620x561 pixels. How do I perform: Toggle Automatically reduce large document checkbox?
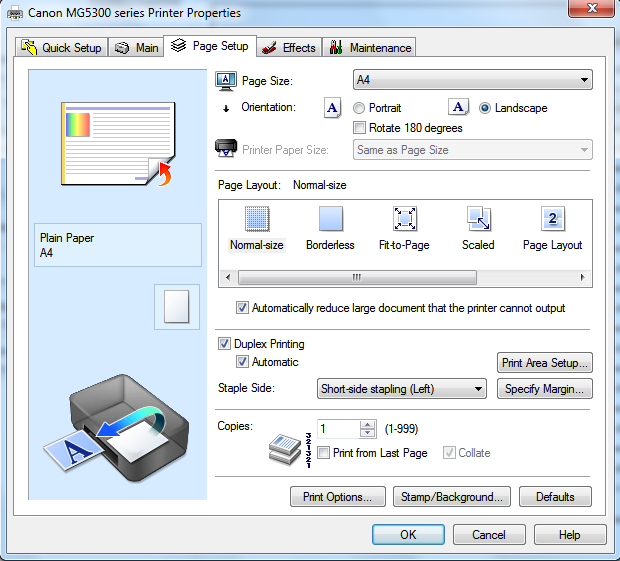pyautogui.click(x=242, y=308)
